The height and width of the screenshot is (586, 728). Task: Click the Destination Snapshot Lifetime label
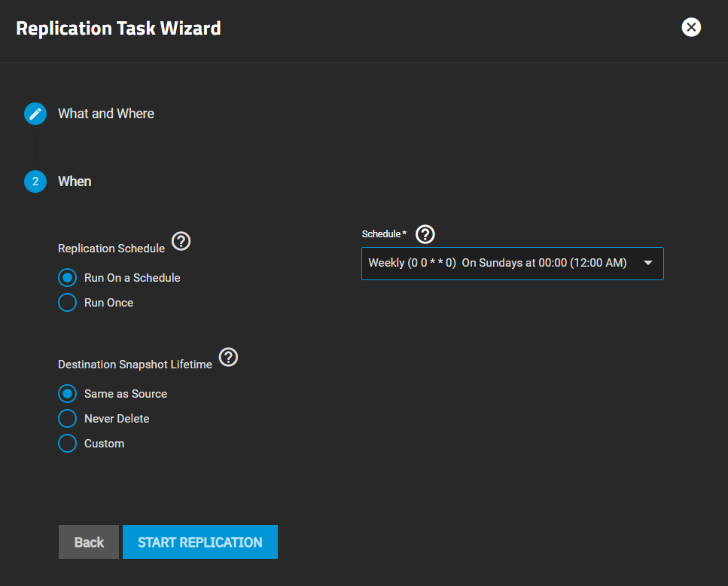tap(135, 365)
